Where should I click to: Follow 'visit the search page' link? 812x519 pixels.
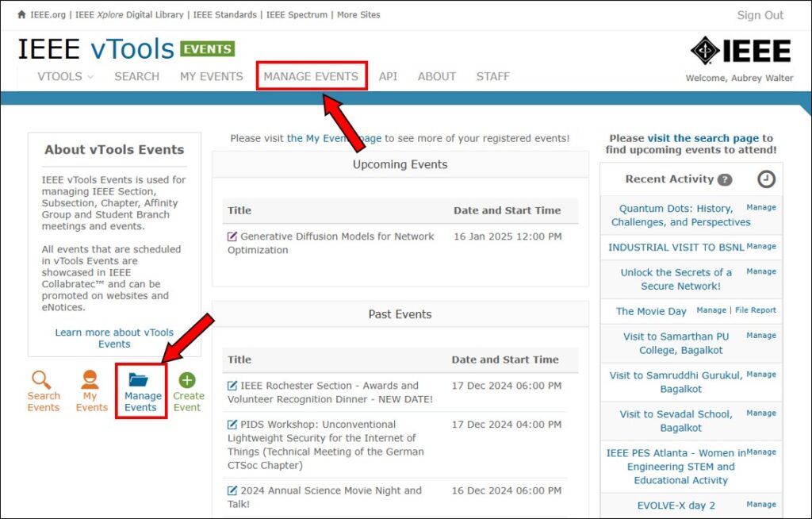coord(703,138)
